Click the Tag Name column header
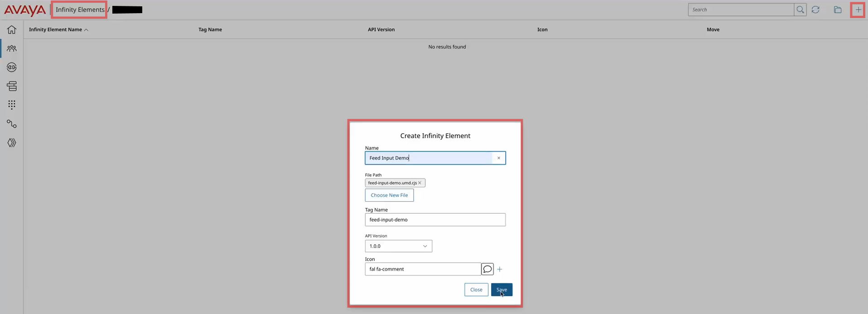Viewport: 868px width, 314px height. click(x=210, y=29)
